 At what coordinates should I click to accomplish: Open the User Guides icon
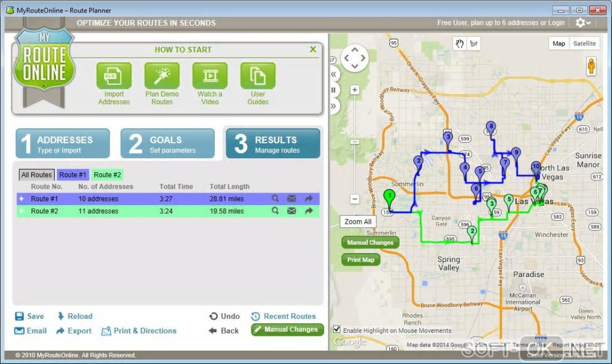tap(257, 76)
